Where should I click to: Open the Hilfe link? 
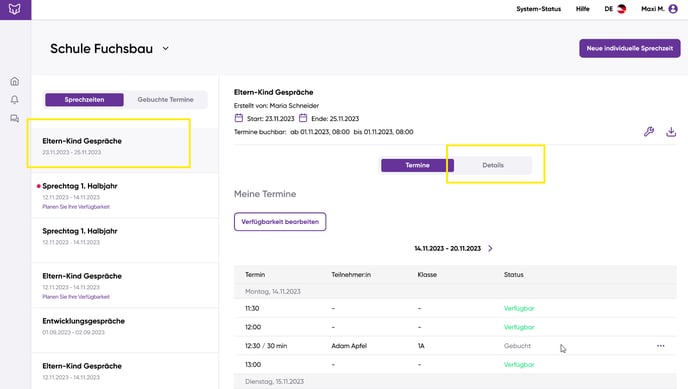click(x=583, y=9)
